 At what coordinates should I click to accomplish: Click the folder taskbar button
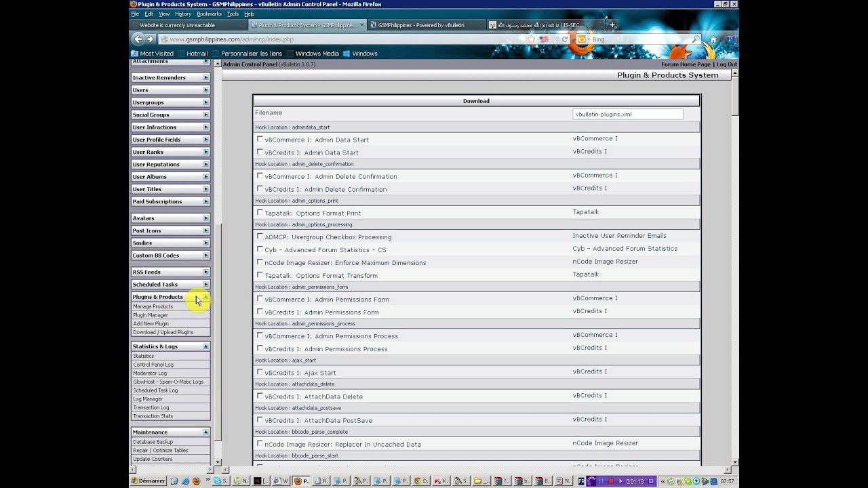481,481
